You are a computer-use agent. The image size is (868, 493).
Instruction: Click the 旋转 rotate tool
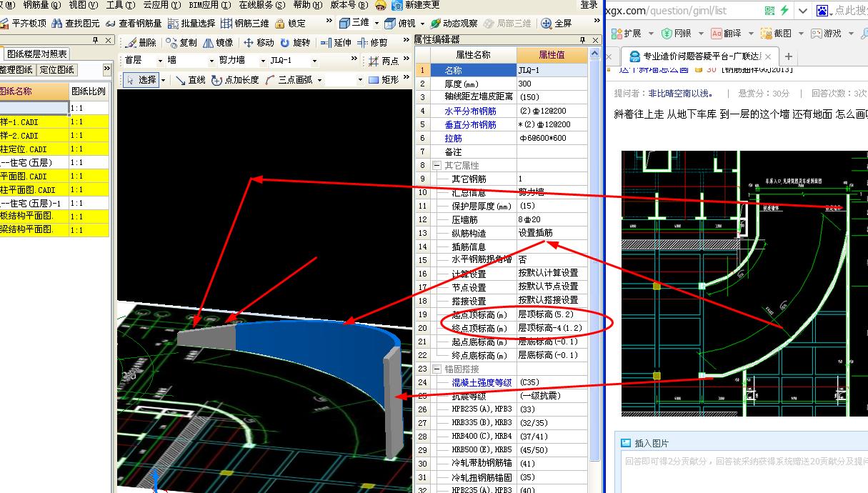click(295, 43)
